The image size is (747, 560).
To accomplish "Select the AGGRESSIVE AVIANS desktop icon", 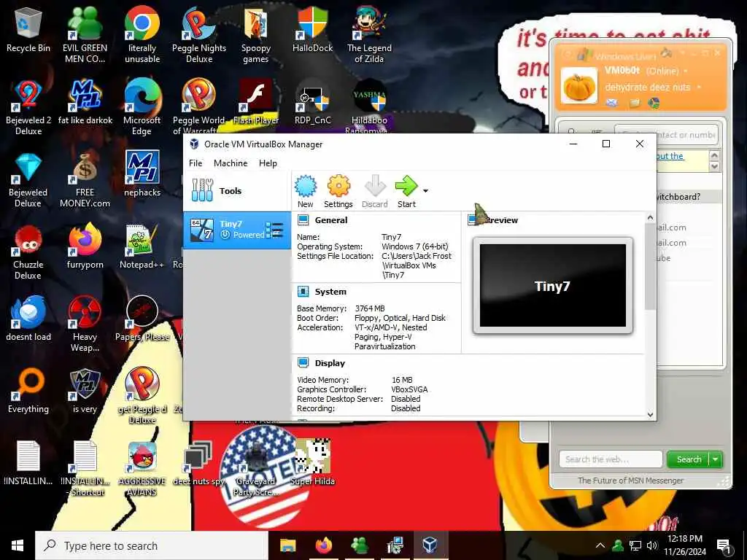I will 142,469.
